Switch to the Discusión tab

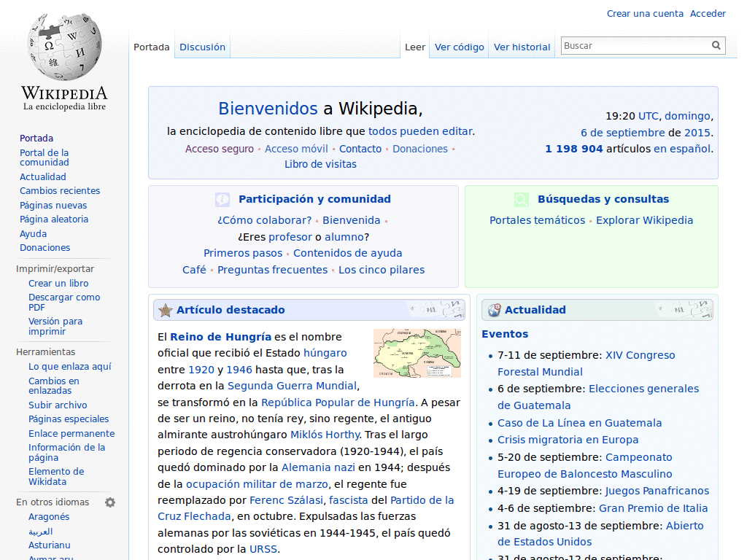tap(202, 47)
